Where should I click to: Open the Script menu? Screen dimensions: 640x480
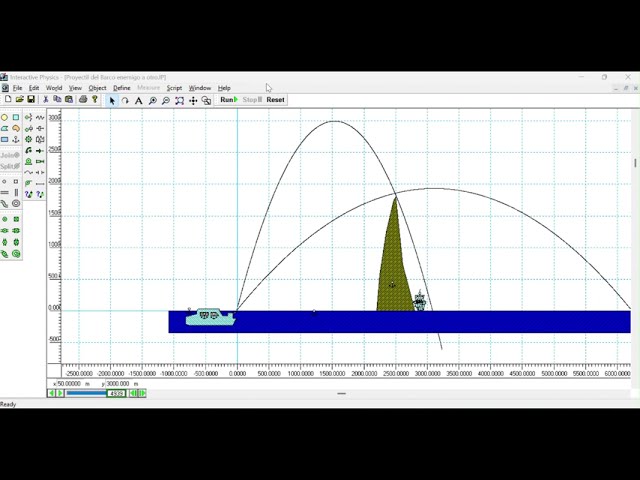point(174,88)
